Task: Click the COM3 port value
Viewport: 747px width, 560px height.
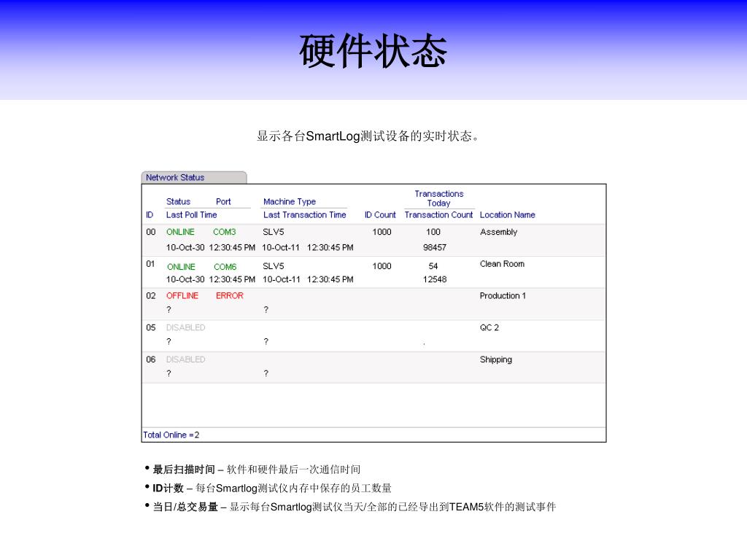Action: (x=225, y=232)
